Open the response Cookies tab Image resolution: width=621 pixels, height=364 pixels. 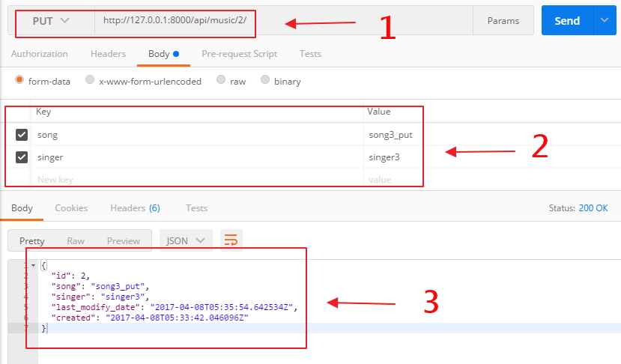71,208
